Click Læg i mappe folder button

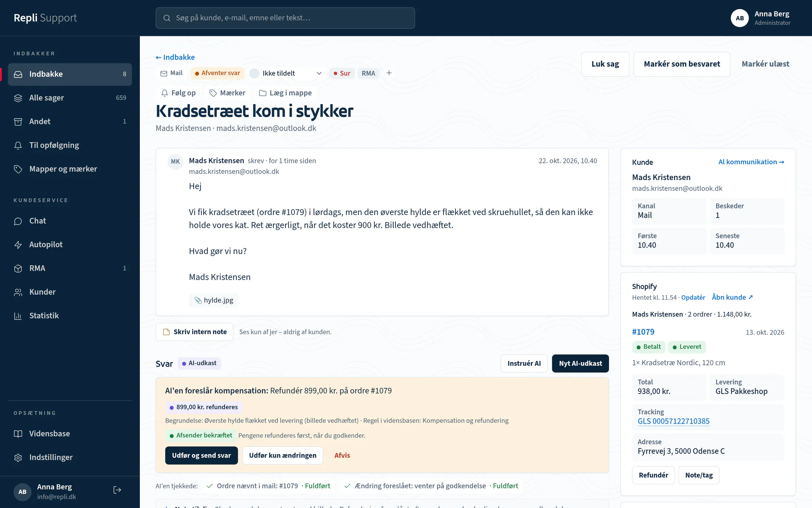[x=285, y=93]
